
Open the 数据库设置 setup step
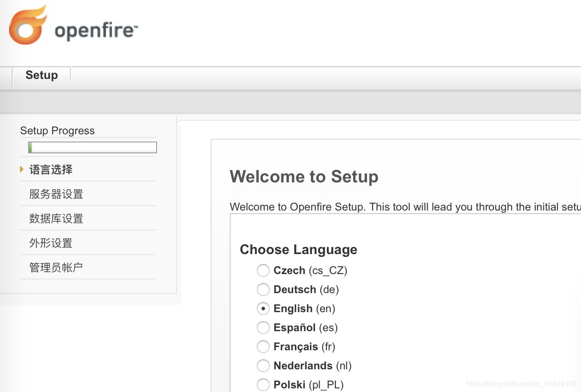click(55, 218)
